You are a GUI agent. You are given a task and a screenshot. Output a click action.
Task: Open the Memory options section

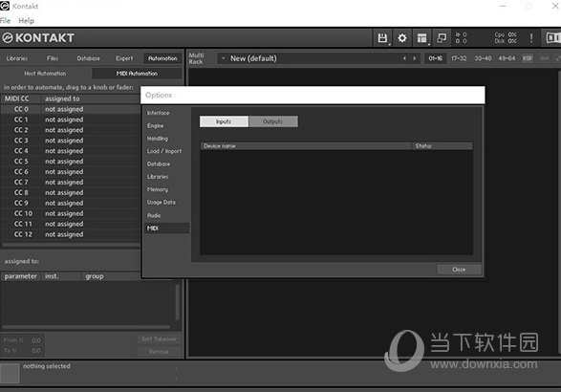pyautogui.click(x=166, y=189)
